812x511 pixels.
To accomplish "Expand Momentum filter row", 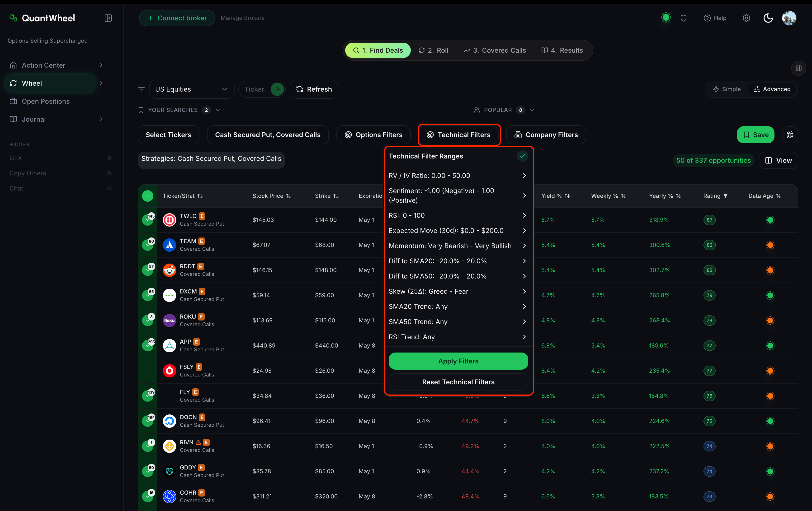I will point(458,246).
